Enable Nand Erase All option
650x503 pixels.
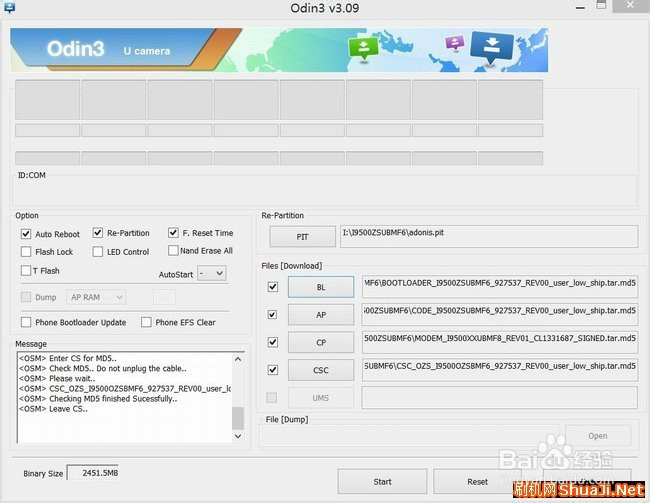point(173,250)
